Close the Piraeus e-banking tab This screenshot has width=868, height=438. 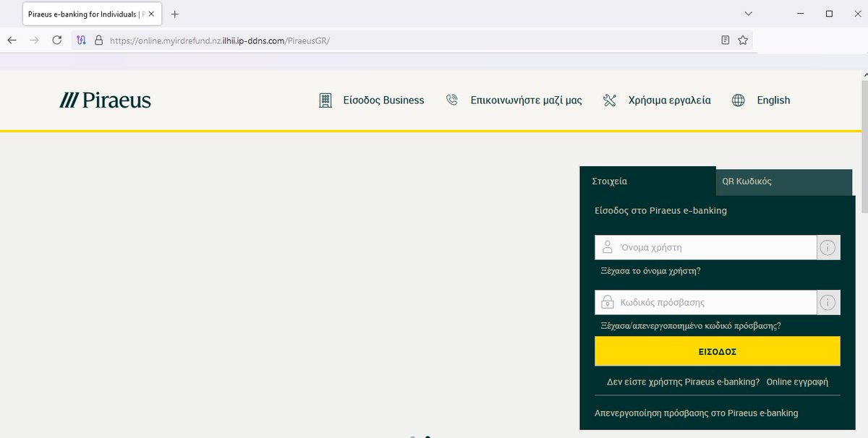pos(151,14)
